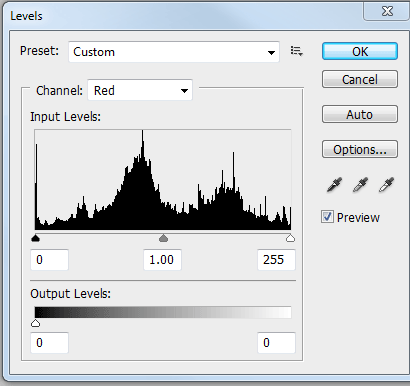Click the OK button
This screenshot has height=386, width=410.
pyautogui.click(x=360, y=51)
